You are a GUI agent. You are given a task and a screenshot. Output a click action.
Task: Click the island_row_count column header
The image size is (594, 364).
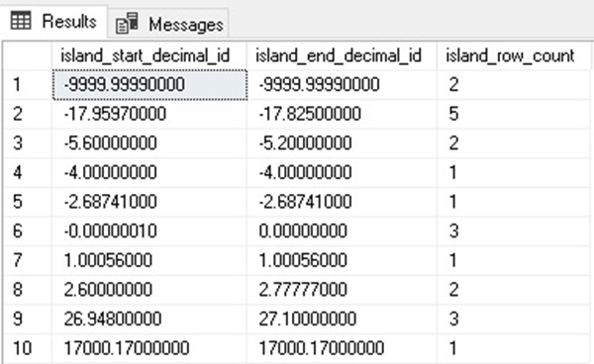pos(514,55)
